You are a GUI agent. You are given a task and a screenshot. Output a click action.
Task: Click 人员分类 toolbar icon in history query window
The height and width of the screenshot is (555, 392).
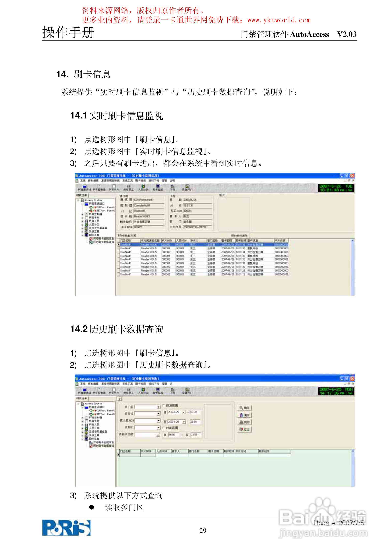(143, 391)
